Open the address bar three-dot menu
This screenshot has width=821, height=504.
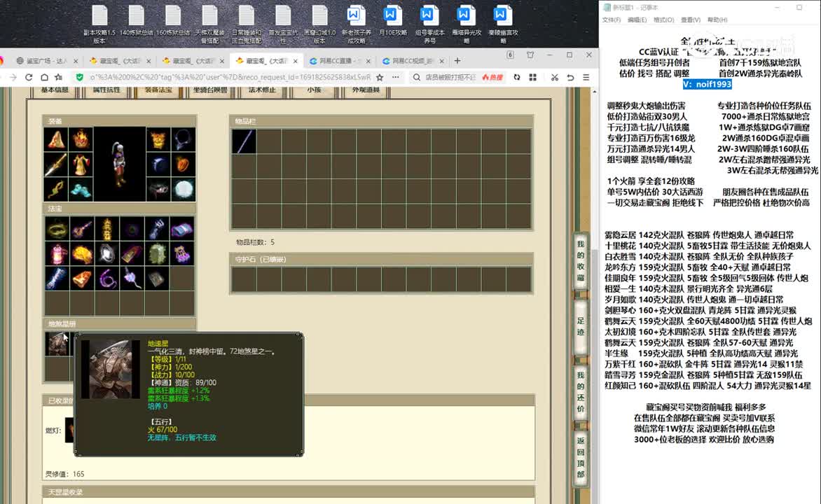pyautogui.click(x=395, y=77)
